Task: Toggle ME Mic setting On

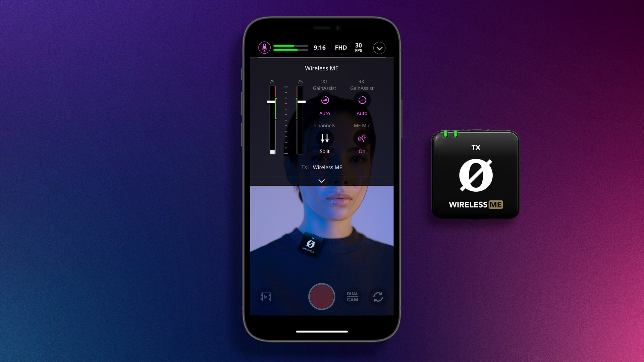Action: pos(362,138)
